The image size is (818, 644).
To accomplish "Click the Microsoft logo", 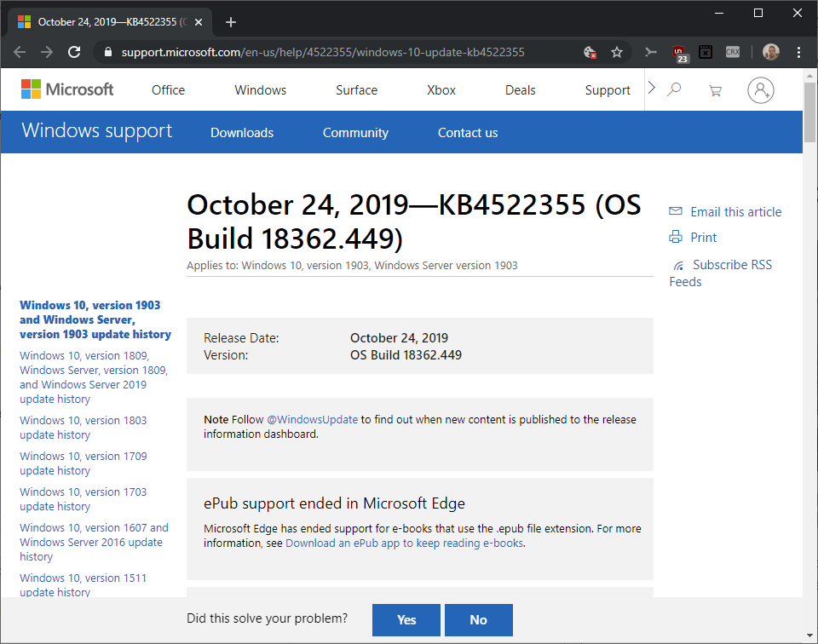I will point(67,89).
